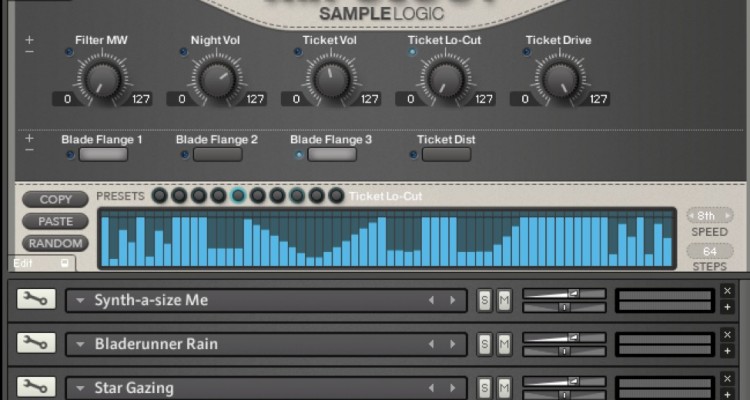Toggle the Blade Flange 3 switch
The image size is (750, 400).
pos(332,155)
